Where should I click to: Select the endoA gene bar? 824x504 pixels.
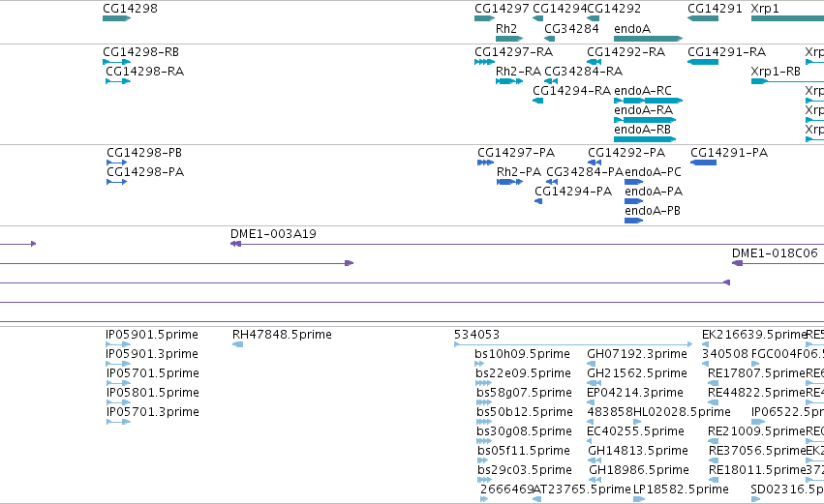648,39
